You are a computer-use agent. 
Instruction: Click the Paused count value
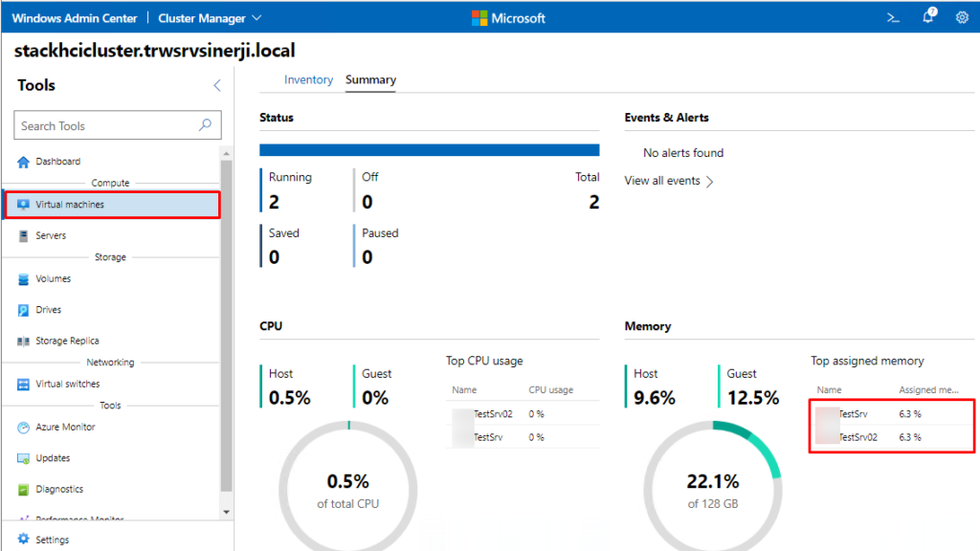tap(367, 257)
